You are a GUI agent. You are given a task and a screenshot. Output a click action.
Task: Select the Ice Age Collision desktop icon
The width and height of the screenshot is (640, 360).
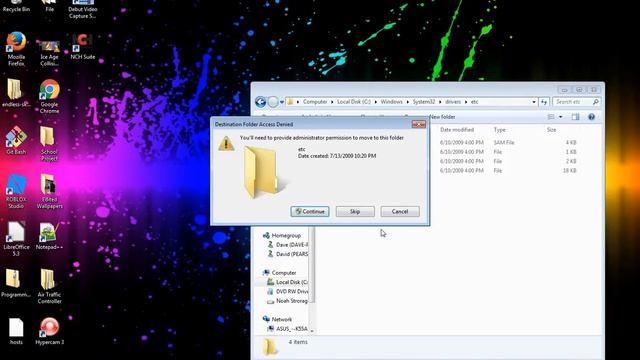coord(49,52)
